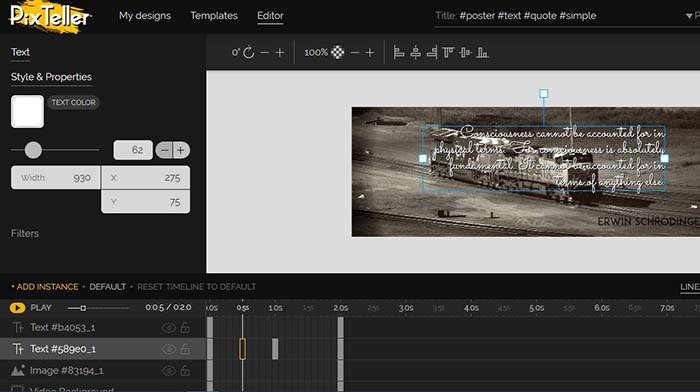Select the Erwin Schrodinger text on canvas
This screenshot has height=392, width=700.
[x=648, y=221]
